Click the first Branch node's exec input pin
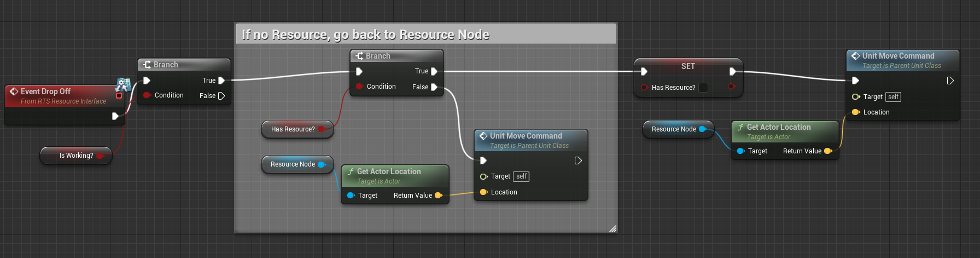980x258 pixels. [x=147, y=81]
